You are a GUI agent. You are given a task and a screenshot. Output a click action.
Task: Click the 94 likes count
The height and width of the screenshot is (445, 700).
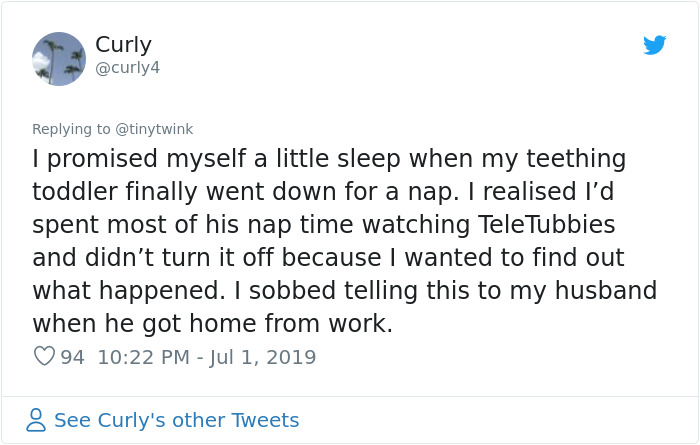(x=73, y=357)
